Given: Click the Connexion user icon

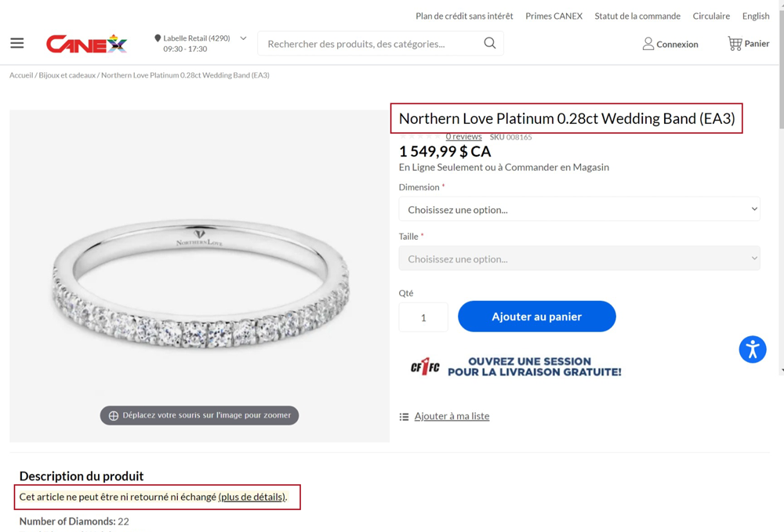Looking at the screenshot, I should (x=648, y=44).
